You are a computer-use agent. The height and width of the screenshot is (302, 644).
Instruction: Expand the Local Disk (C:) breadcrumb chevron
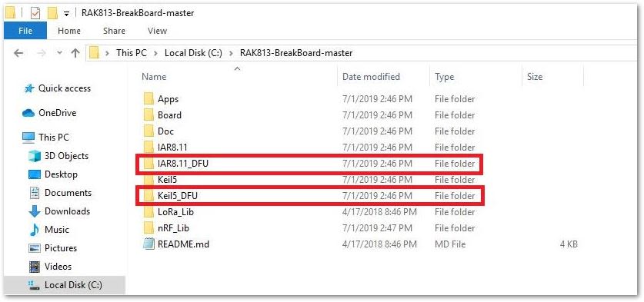point(232,53)
